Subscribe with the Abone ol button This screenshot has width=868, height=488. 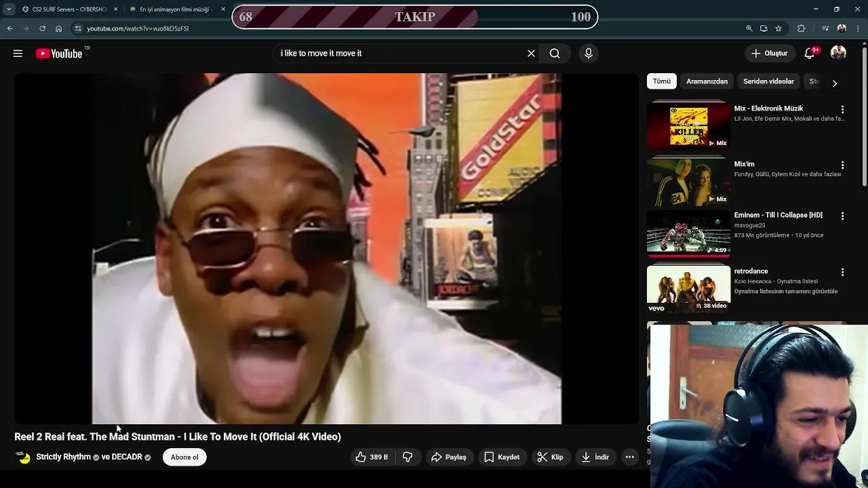pyautogui.click(x=184, y=457)
